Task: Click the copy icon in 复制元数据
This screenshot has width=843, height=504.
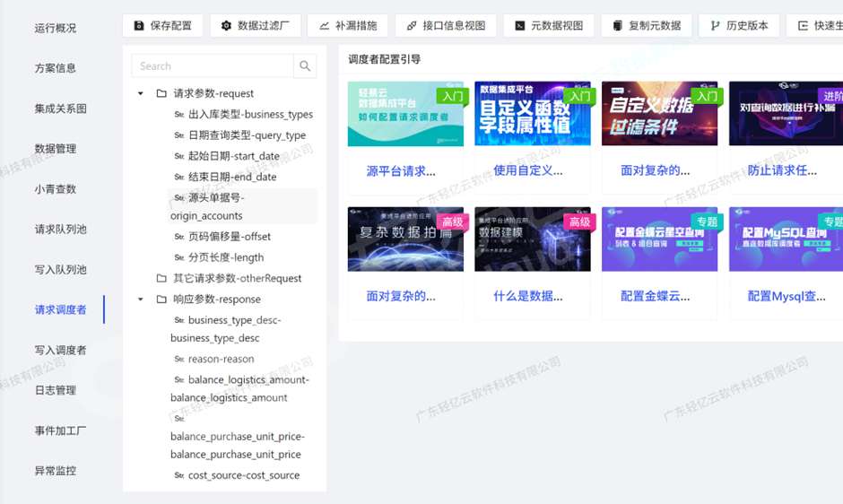Action: (x=618, y=26)
